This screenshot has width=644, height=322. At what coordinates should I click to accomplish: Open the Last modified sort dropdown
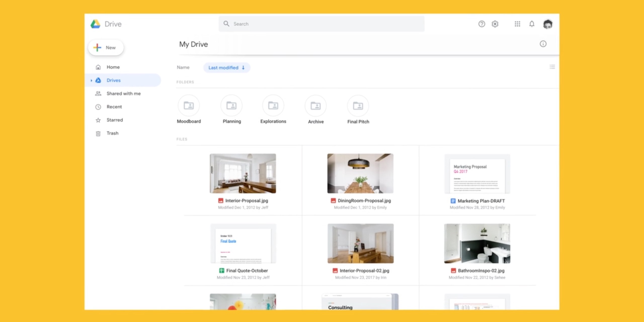pyautogui.click(x=223, y=68)
